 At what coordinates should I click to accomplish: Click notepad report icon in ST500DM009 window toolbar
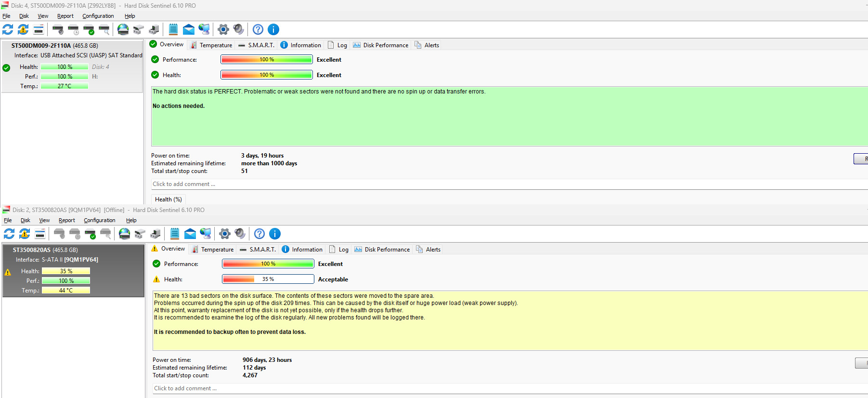[173, 29]
